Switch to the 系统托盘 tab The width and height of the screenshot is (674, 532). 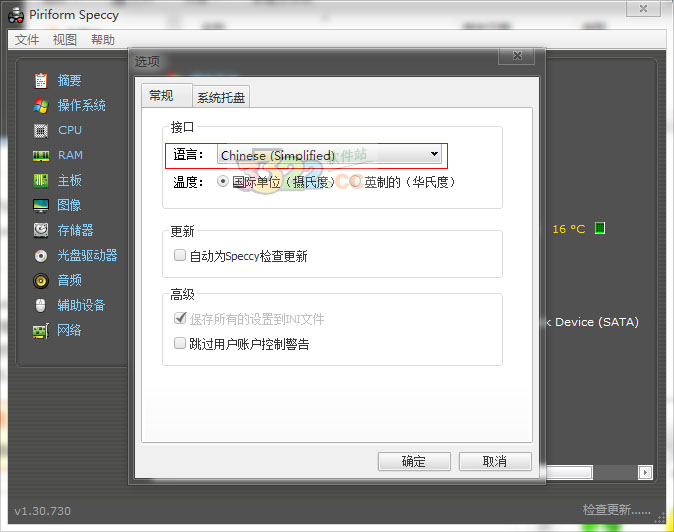221,98
